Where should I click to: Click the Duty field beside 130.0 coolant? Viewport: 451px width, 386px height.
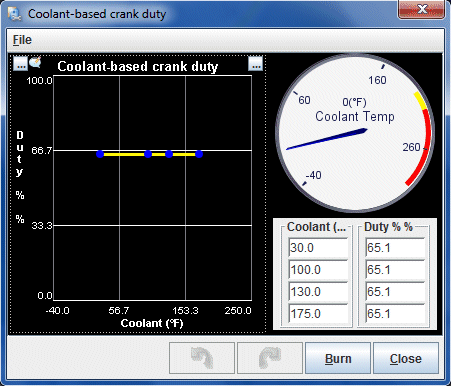pyautogui.click(x=395, y=291)
